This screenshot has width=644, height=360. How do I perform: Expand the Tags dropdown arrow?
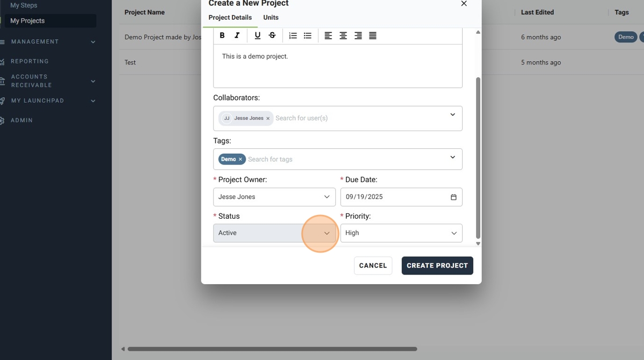pos(452,157)
